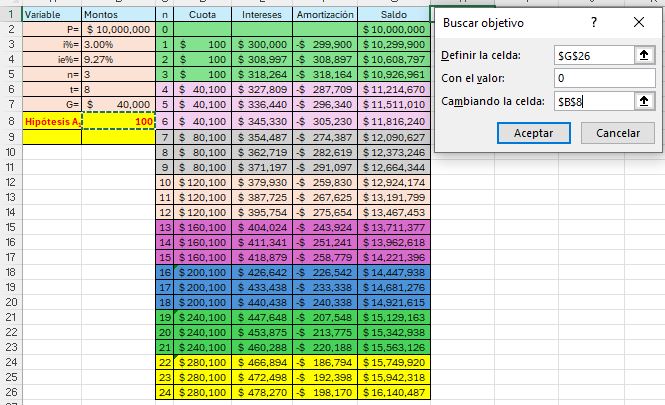The height and width of the screenshot is (405, 665).
Task: Click the Cambiando la celda input field
Action: pos(594,100)
